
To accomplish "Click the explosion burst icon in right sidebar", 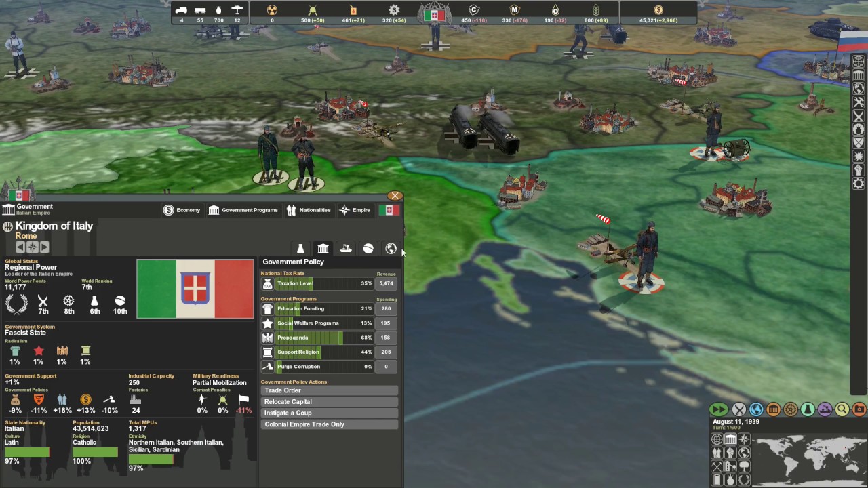I will pyautogui.click(x=859, y=157).
